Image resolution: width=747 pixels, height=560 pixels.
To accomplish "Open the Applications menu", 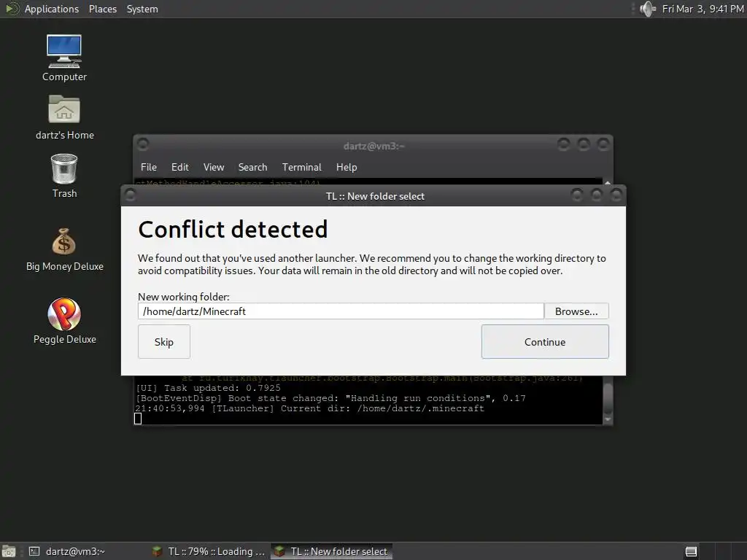I will click(52, 9).
